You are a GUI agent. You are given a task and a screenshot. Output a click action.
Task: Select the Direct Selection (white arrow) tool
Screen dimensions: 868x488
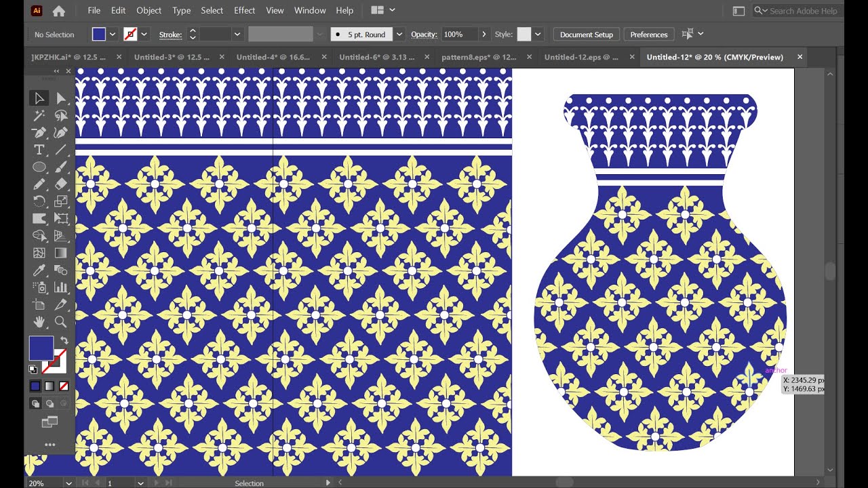(x=61, y=98)
